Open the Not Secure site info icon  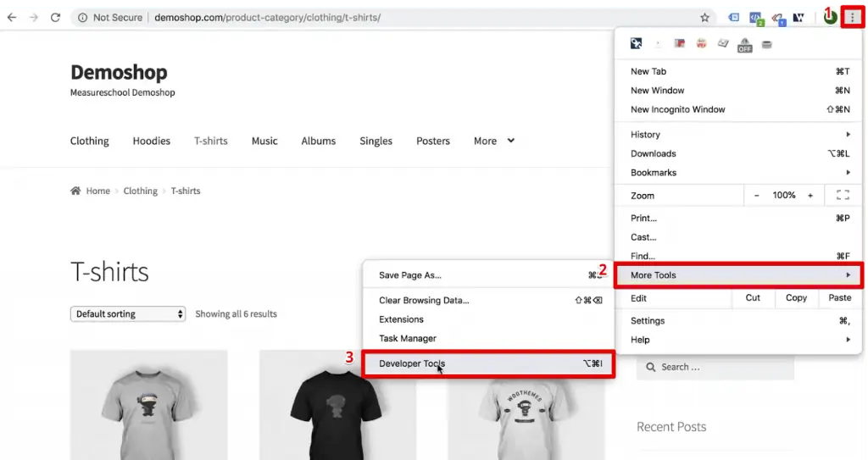(82, 18)
